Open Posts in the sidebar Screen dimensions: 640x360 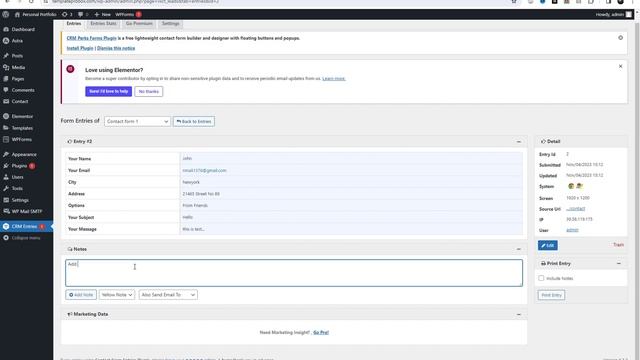point(17,56)
